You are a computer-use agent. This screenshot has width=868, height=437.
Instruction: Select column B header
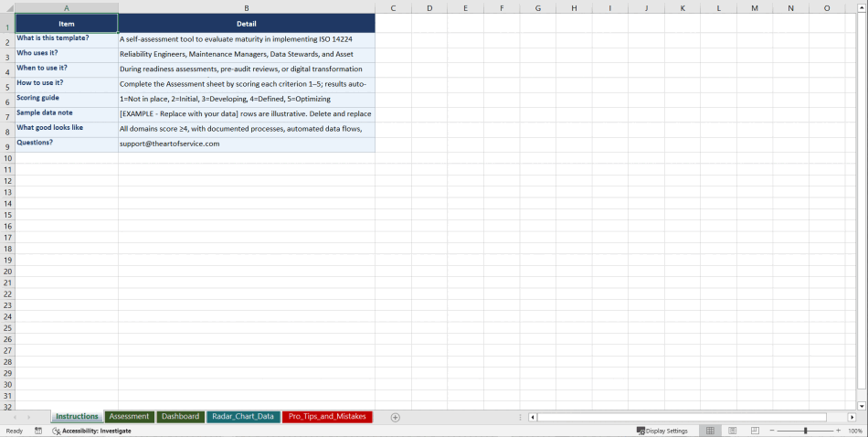tap(246, 8)
